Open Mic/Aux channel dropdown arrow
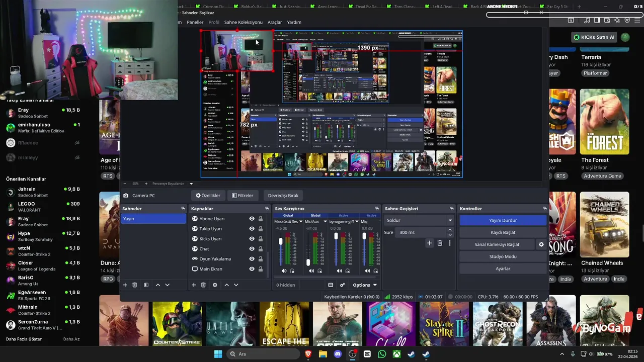This screenshot has height=362, width=644. point(325,222)
